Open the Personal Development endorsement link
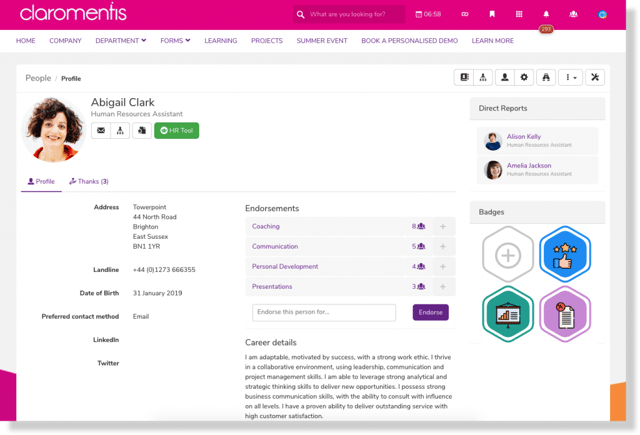Viewport: 640px width, 435px height. point(285,266)
